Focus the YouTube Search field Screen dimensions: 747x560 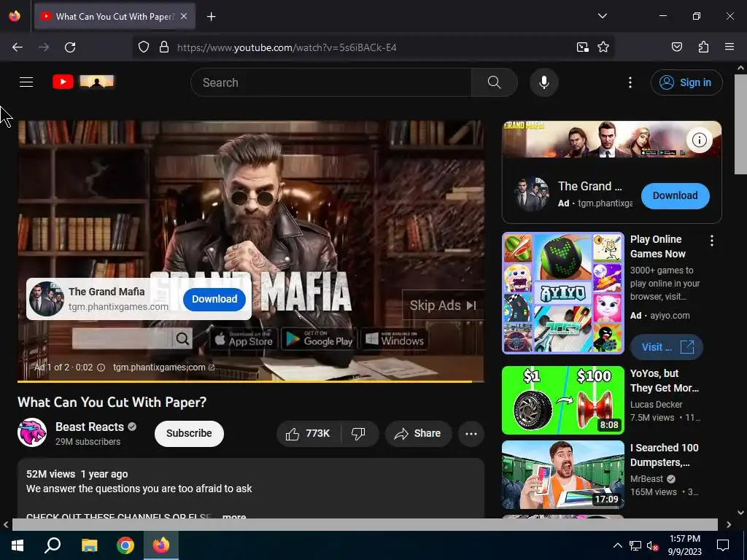click(x=331, y=82)
